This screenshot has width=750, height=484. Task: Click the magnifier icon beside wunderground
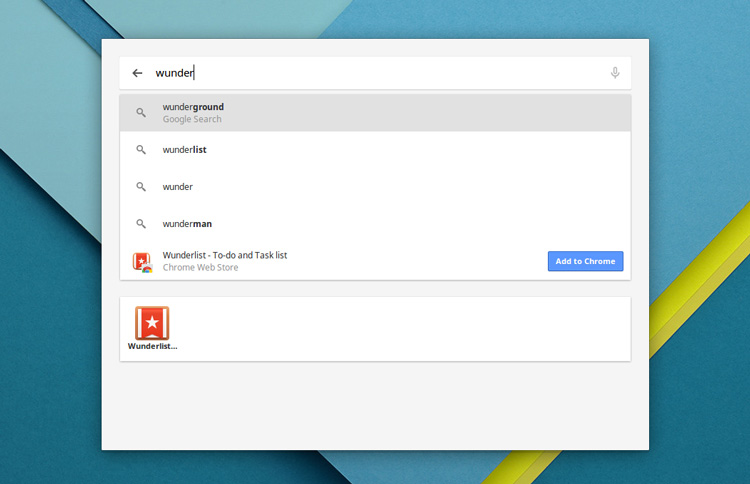pyautogui.click(x=141, y=112)
